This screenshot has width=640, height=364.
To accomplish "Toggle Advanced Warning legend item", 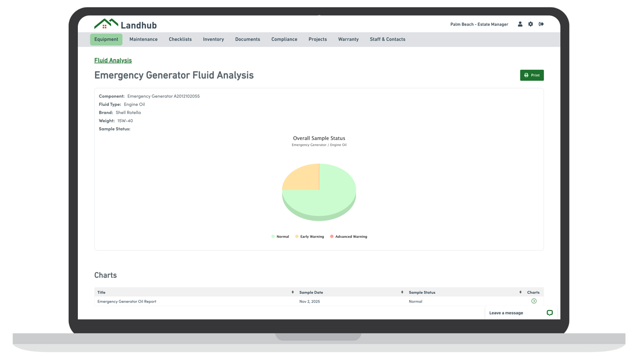I will [349, 237].
